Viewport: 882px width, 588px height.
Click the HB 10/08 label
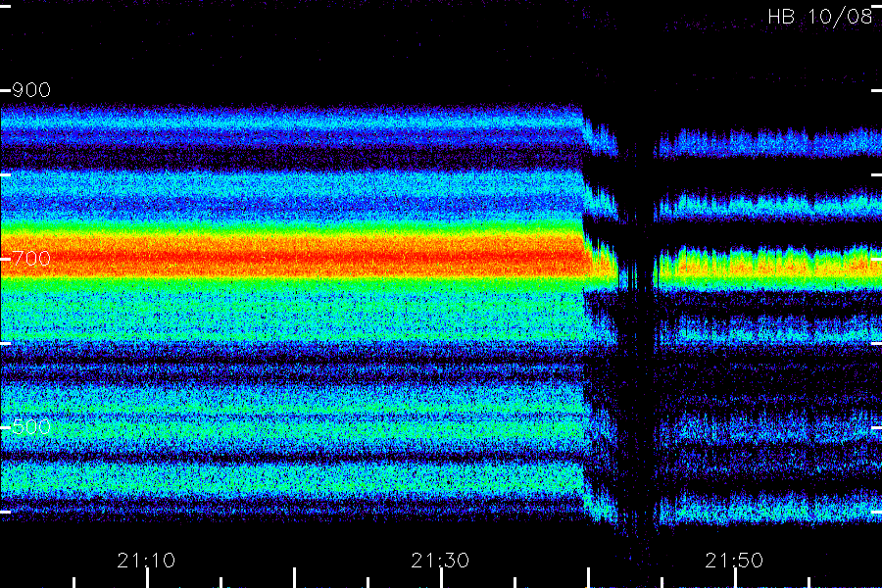[x=820, y=17]
